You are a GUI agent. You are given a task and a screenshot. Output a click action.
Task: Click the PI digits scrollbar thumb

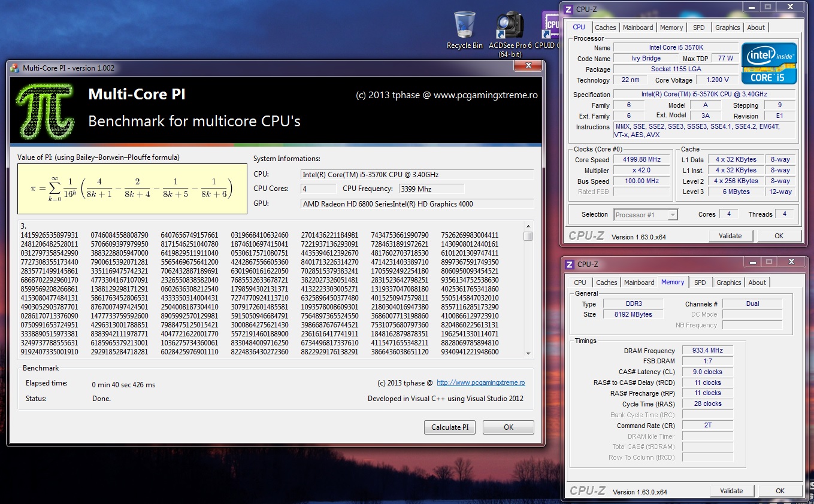pyautogui.click(x=528, y=236)
